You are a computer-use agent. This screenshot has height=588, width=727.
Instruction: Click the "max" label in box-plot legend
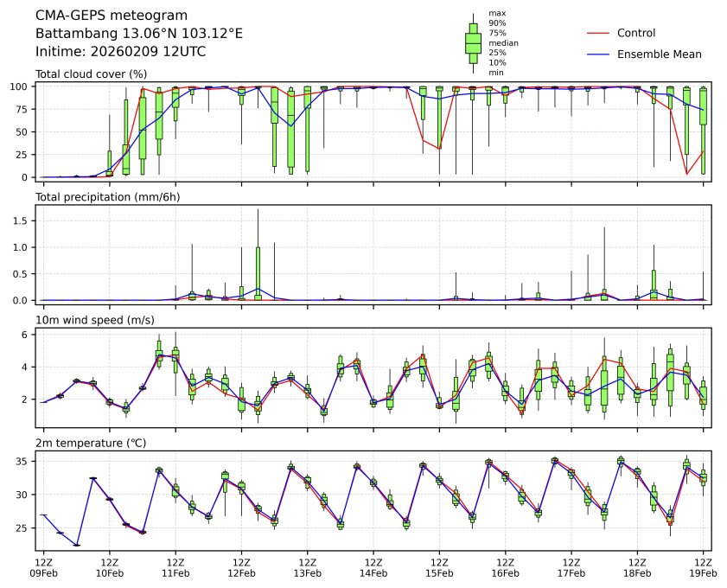495,14
